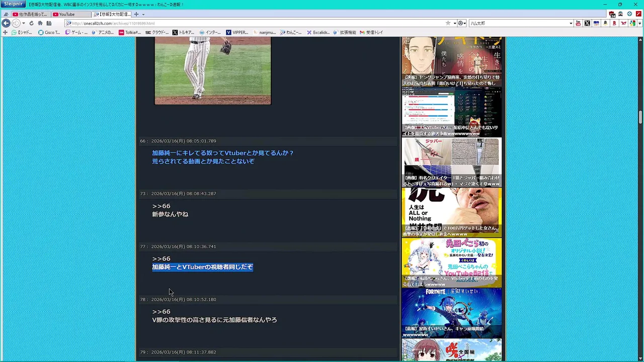
Task: Search with the Rakuten quick search icon
Action: [614, 23]
